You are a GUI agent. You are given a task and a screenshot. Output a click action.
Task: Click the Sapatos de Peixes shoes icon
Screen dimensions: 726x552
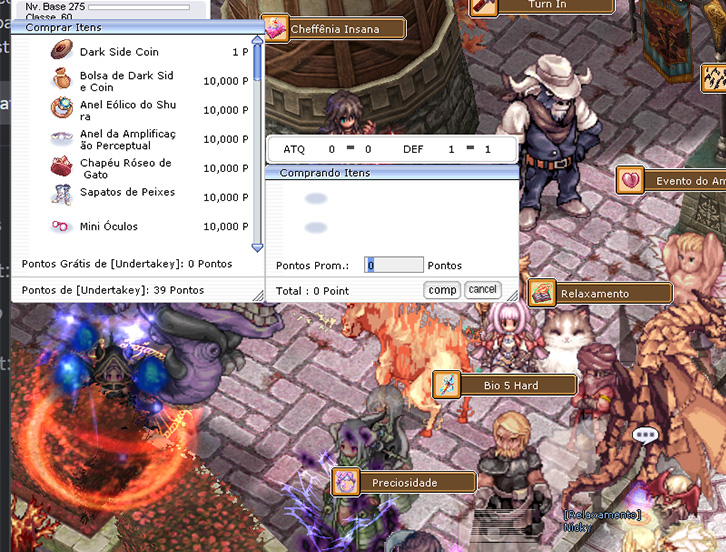61,195
